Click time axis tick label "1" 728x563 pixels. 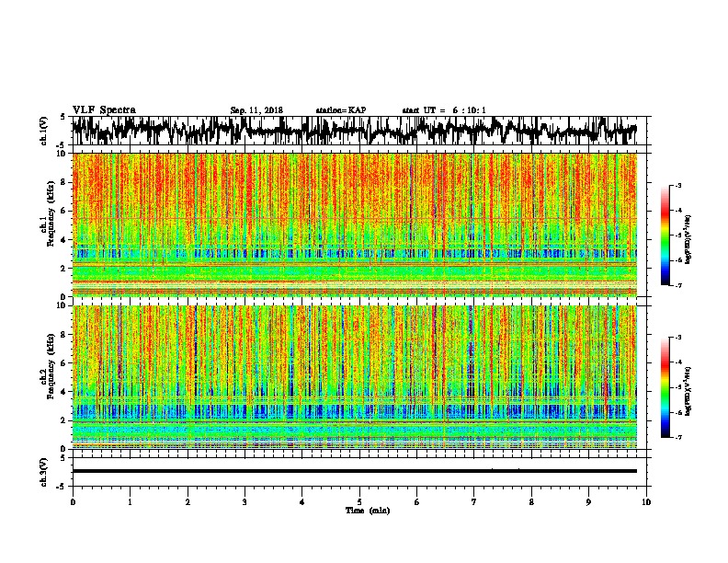click(130, 502)
